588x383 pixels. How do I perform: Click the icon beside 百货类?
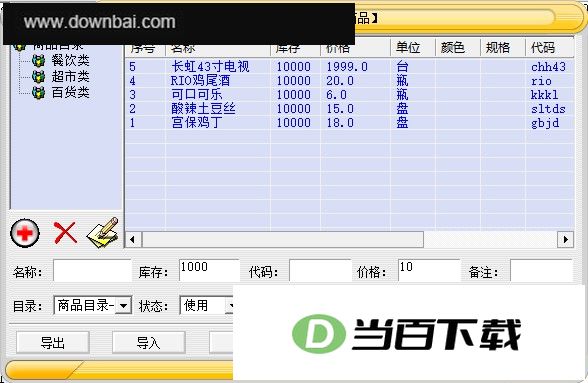39,92
